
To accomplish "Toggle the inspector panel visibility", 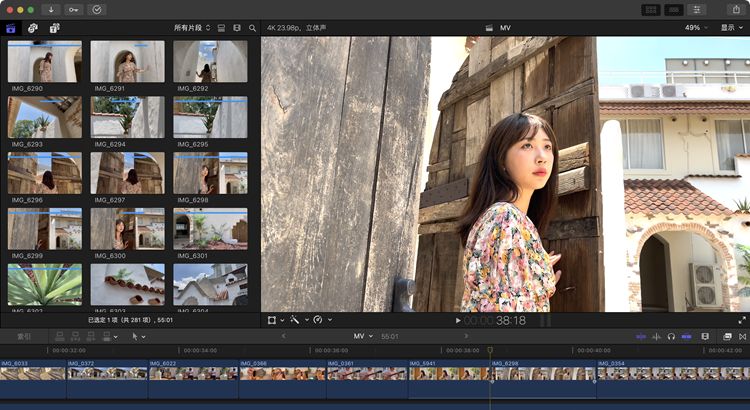I will (x=697, y=9).
